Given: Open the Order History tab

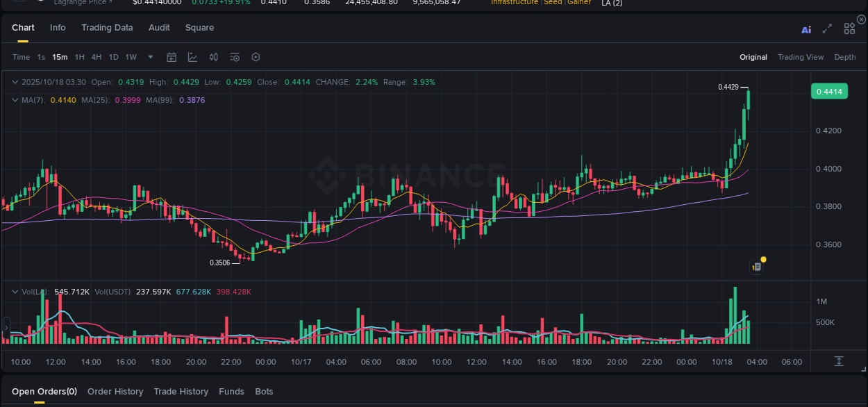Looking at the screenshot, I should point(115,391).
